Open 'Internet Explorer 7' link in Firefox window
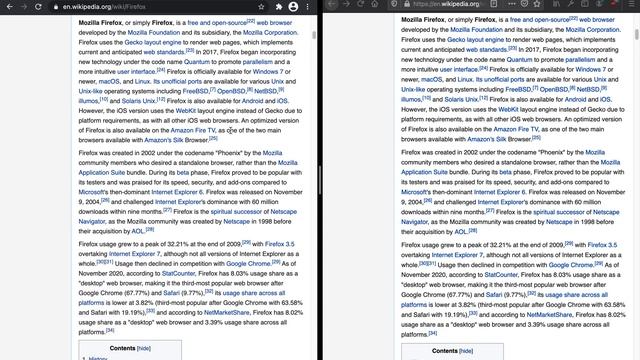 coord(457,255)
